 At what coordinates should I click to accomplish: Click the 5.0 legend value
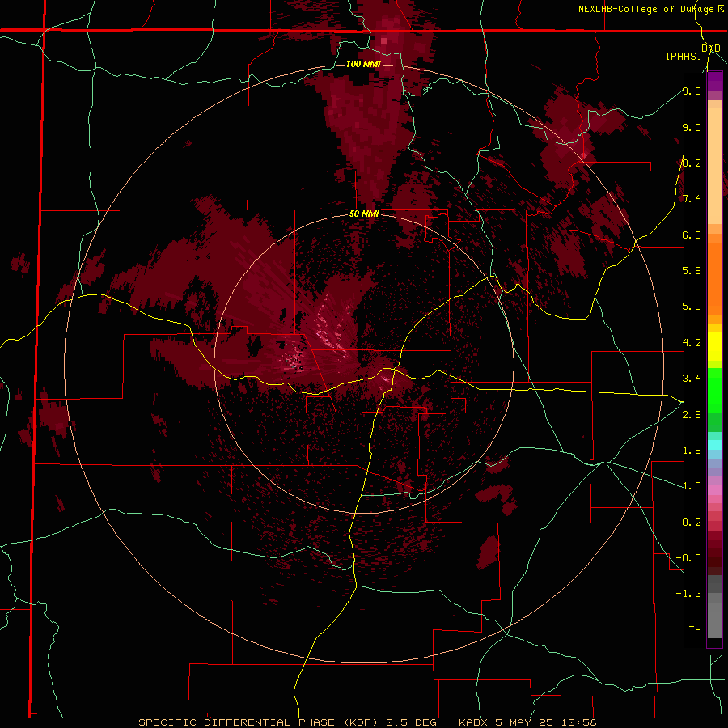click(692, 307)
